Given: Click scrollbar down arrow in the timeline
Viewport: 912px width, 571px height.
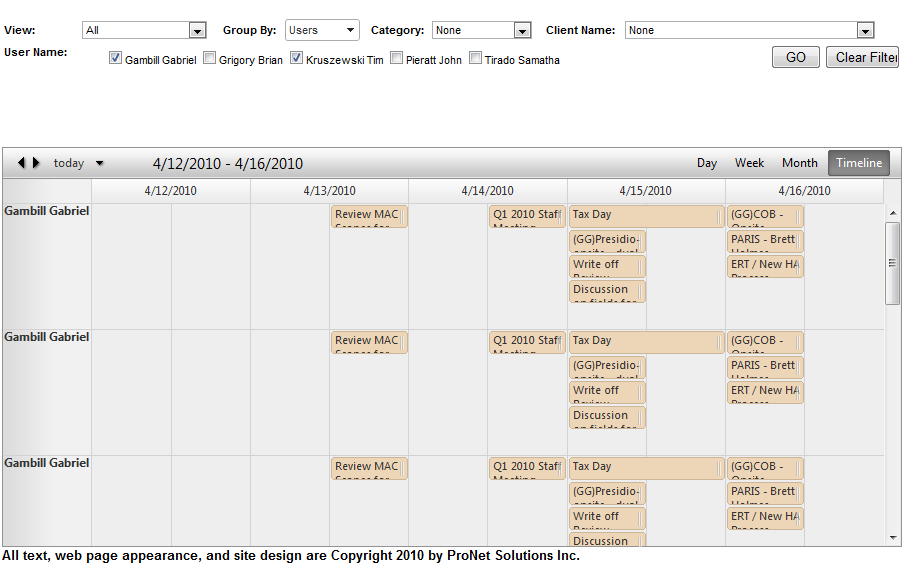Looking at the screenshot, I should tap(893, 538).
